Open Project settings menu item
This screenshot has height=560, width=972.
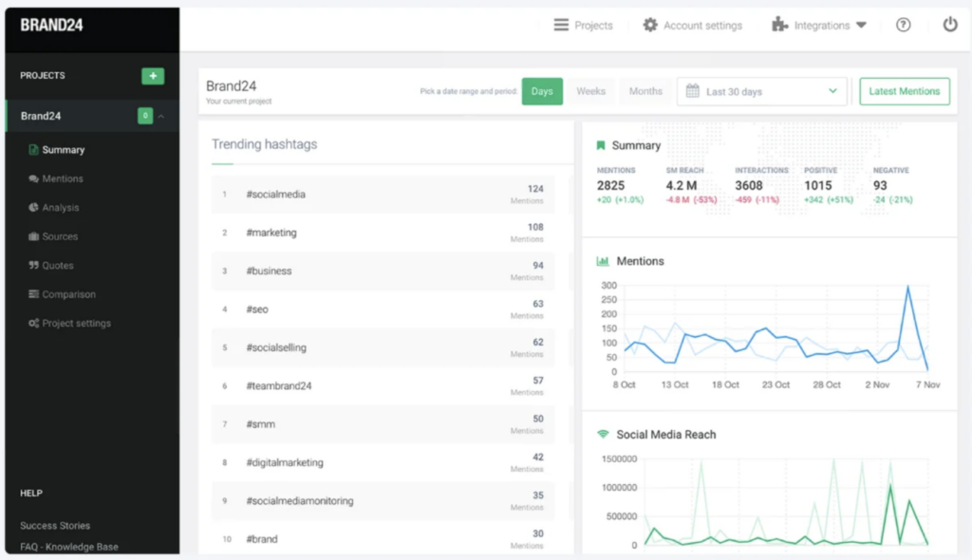click(x=76, y=323)
